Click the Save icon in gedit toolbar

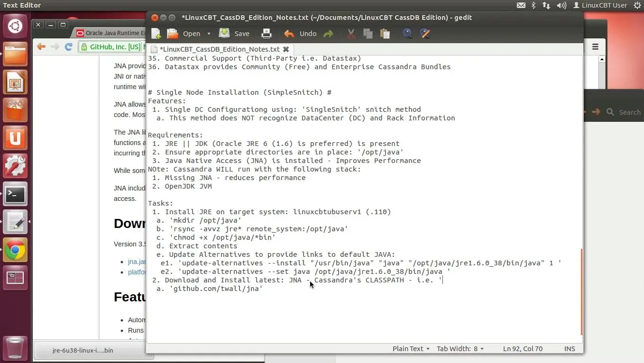coord(224,33)
